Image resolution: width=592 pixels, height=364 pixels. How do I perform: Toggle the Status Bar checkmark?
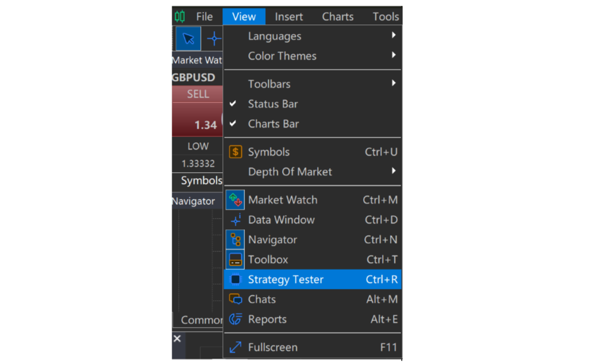click(233, 103)
